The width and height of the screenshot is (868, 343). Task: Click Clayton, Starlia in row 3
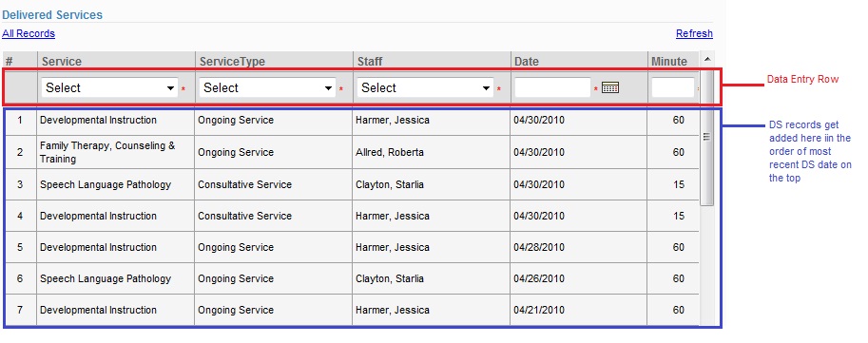[390, 184]
